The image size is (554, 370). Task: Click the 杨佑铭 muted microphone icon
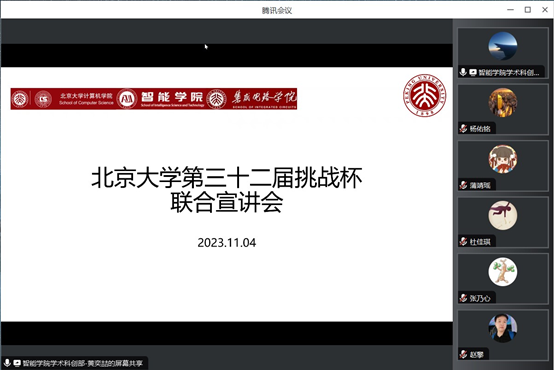tap(463, 129)
